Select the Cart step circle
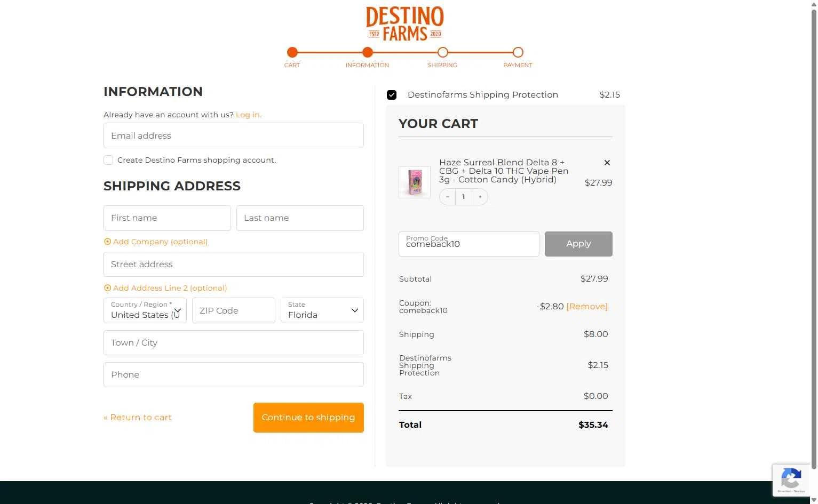 [292, 52]
